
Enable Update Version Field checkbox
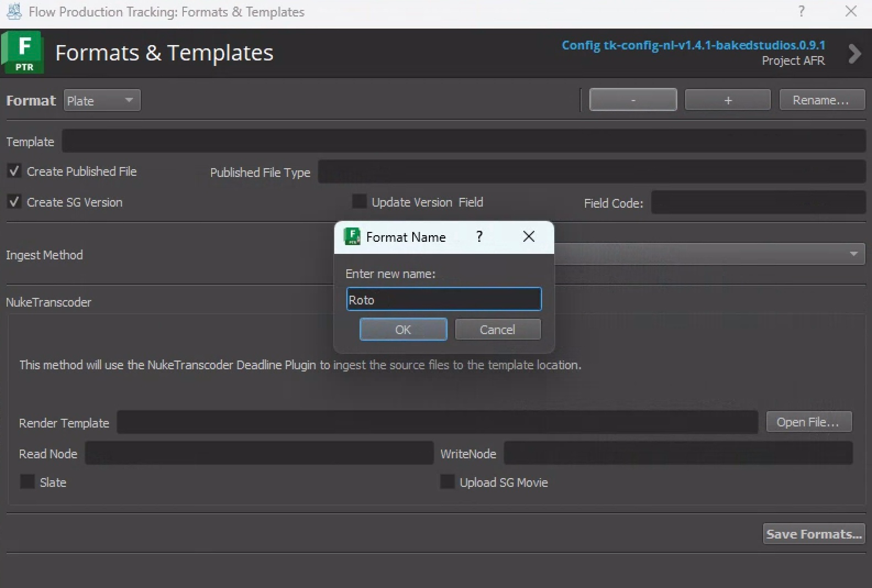[x=359, y=202]
